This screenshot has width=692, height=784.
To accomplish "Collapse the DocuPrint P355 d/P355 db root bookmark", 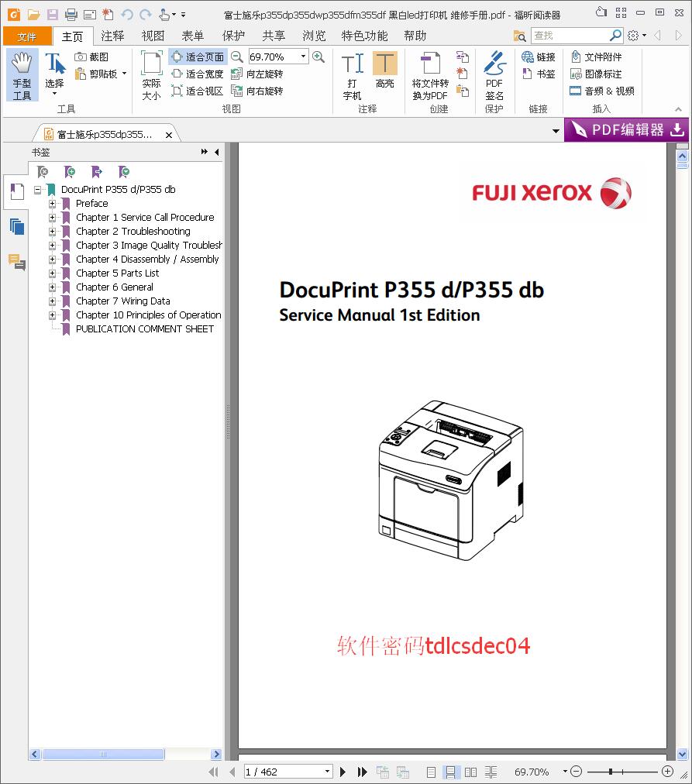I will pos(37,190).
